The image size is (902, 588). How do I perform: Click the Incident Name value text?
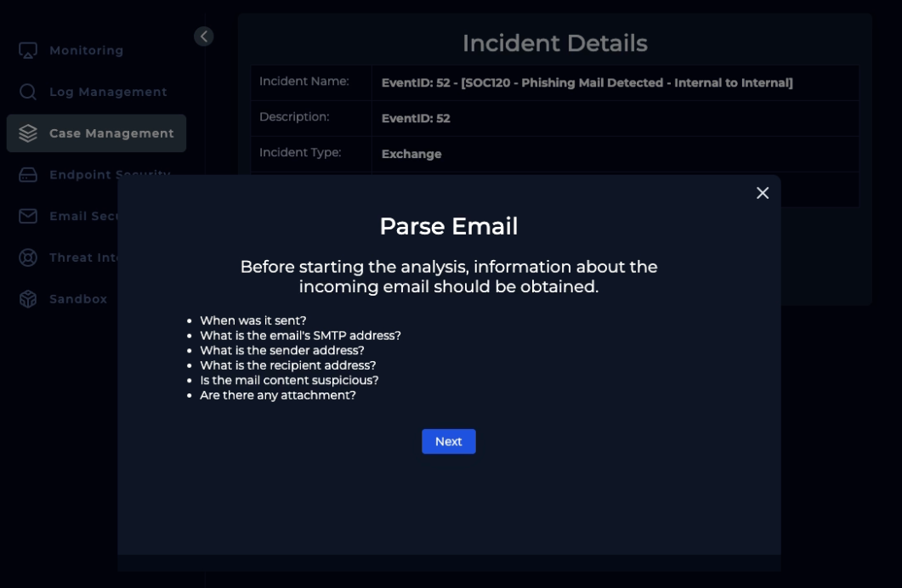[x=587, y=82]
